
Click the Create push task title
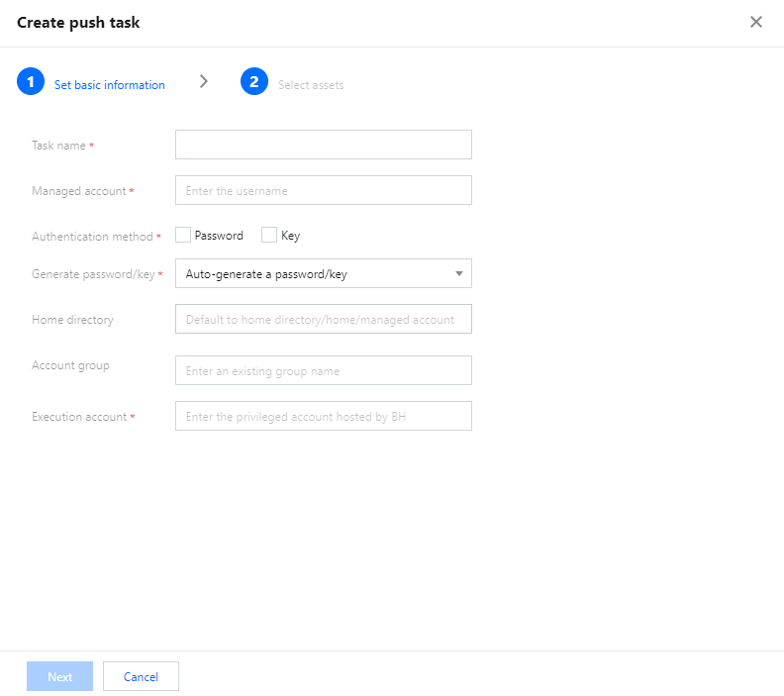(x=78, y=22)
